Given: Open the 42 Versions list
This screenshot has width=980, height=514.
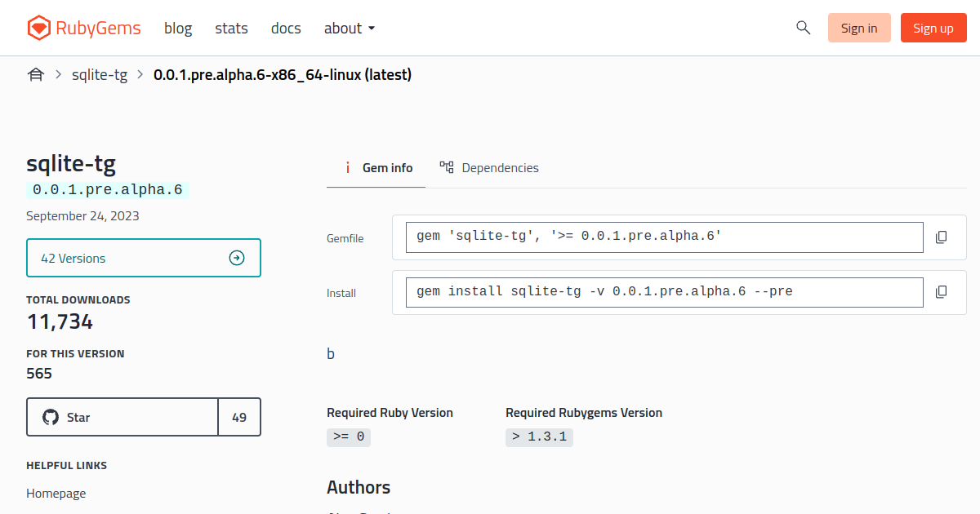Looking at the screenshot, I should [144, 258].
